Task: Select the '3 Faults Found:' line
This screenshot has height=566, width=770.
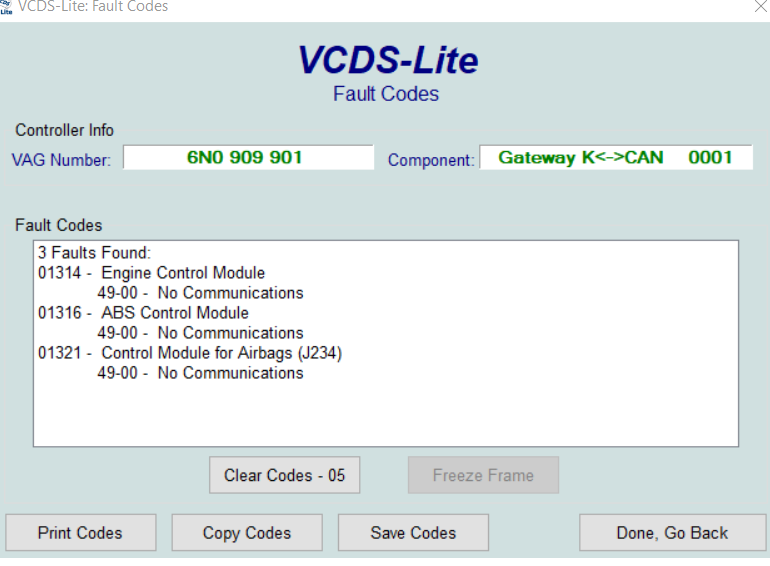Action: [94, 253]
